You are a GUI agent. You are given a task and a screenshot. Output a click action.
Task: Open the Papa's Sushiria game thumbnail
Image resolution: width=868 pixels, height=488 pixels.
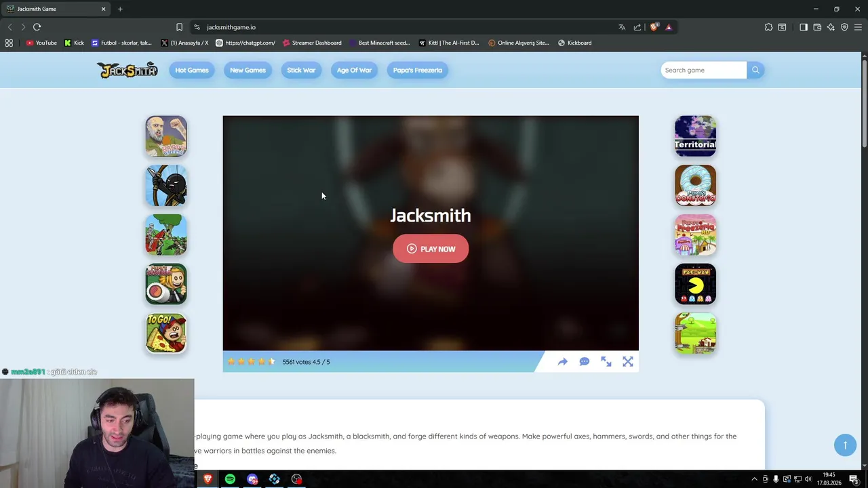coord(166,284)
